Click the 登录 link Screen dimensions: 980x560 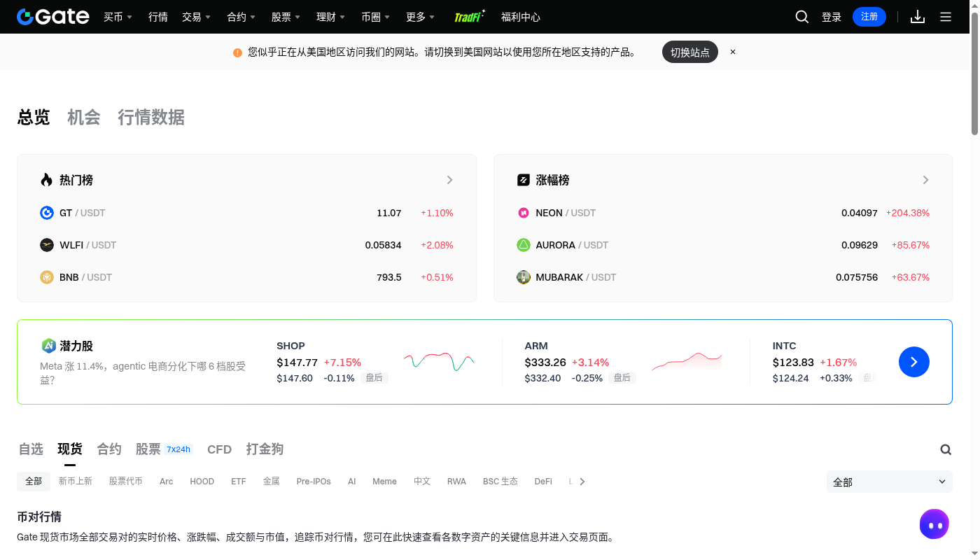[x=832, y=17]
